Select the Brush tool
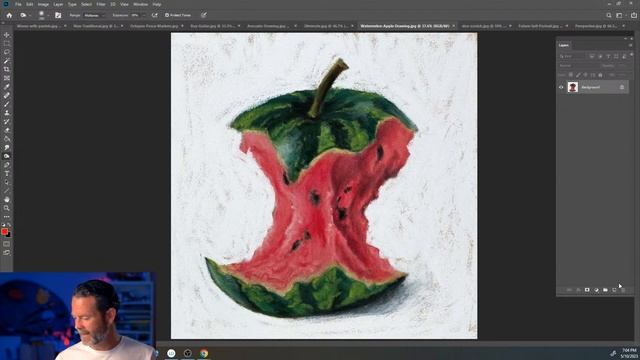Viewport: 640px width, 360px height. (x=7, y=104)
